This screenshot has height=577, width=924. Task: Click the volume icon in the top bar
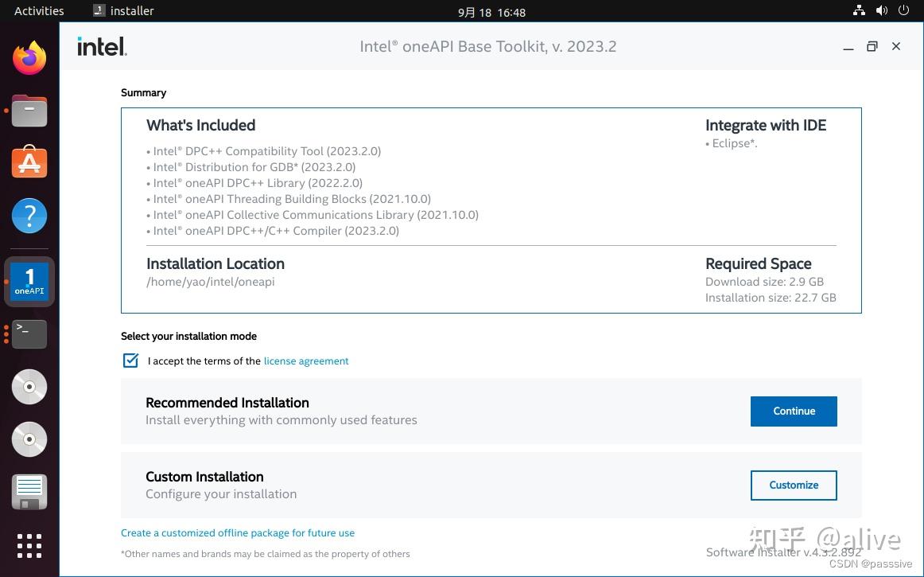[882, 11]
